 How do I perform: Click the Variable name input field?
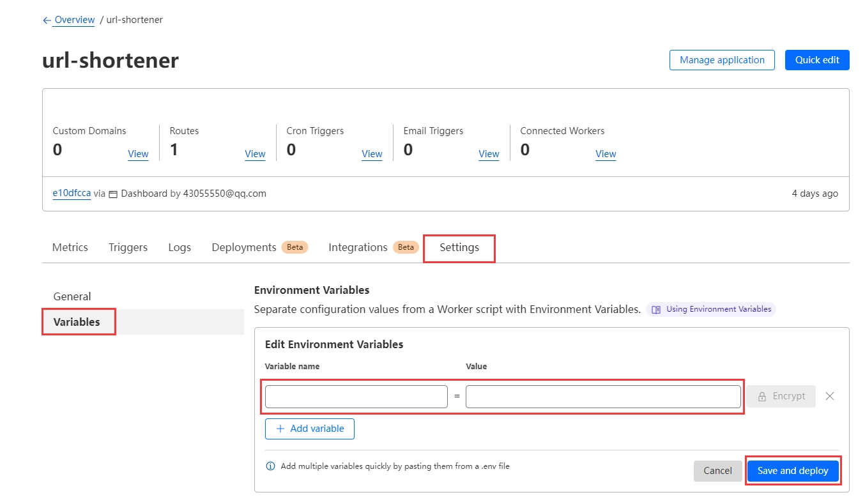[356, 397]
